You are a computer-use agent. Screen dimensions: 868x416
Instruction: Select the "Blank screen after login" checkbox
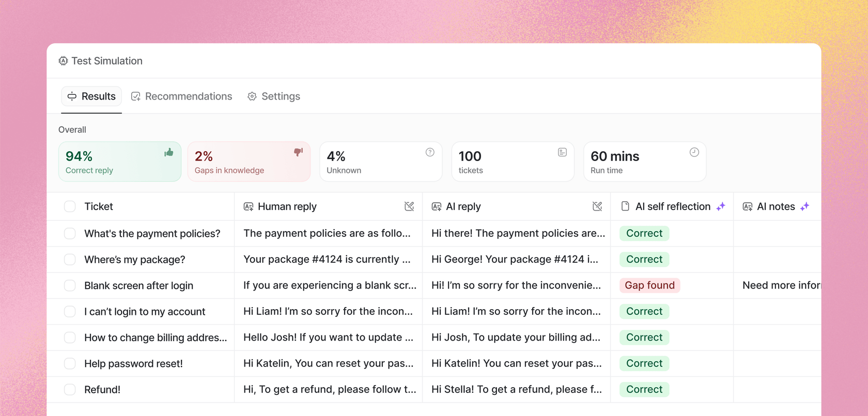(70, 285)
